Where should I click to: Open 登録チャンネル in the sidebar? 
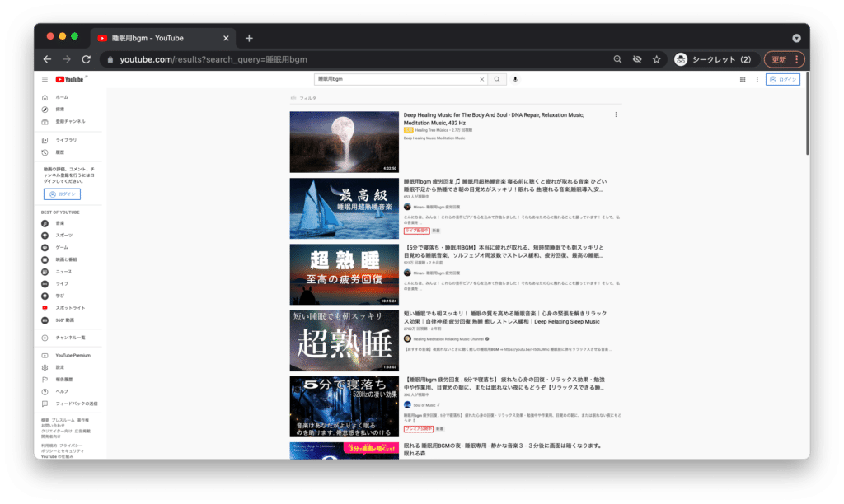(70, 122)
